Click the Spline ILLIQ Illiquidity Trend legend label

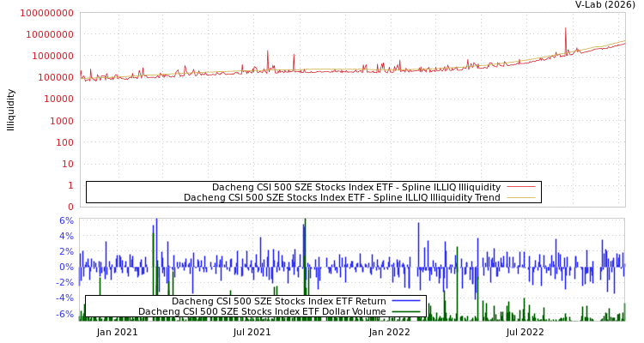(x=342, y=197)
